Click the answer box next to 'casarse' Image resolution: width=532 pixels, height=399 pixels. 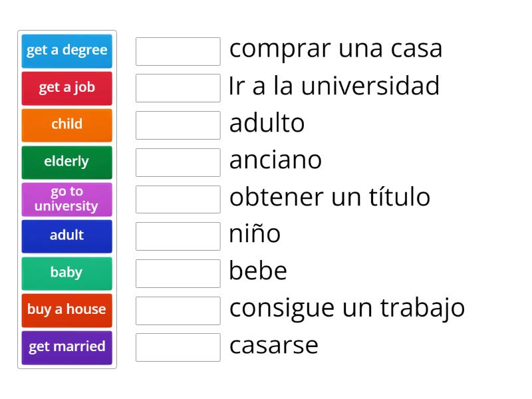(178, 345)
